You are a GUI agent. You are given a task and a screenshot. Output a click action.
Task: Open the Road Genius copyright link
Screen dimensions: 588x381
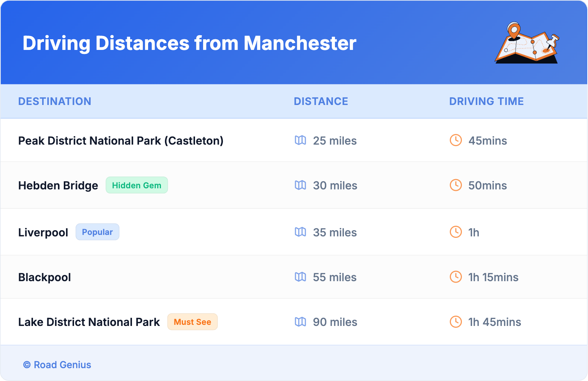pyautogui.click(x=57, y=365)
